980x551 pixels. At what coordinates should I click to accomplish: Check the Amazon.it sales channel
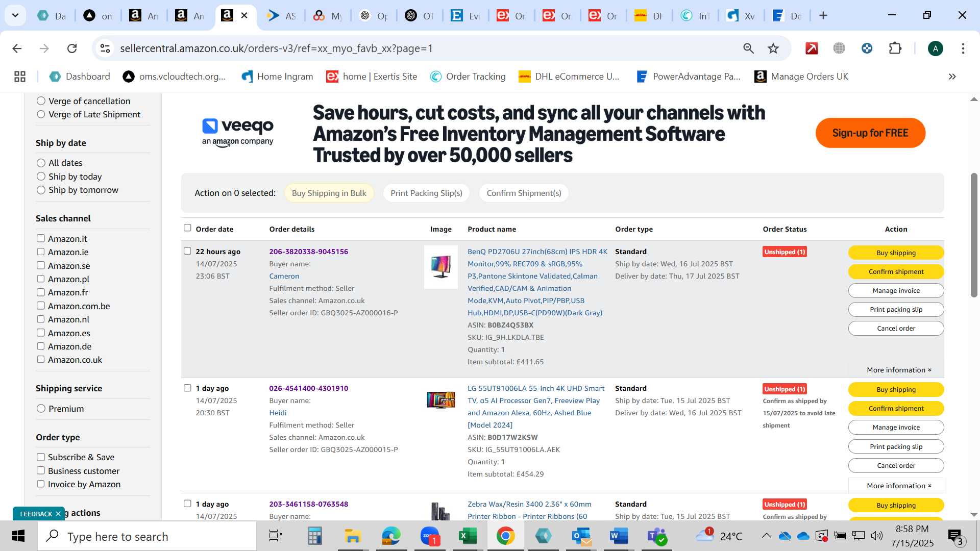(x=41, y=238)
